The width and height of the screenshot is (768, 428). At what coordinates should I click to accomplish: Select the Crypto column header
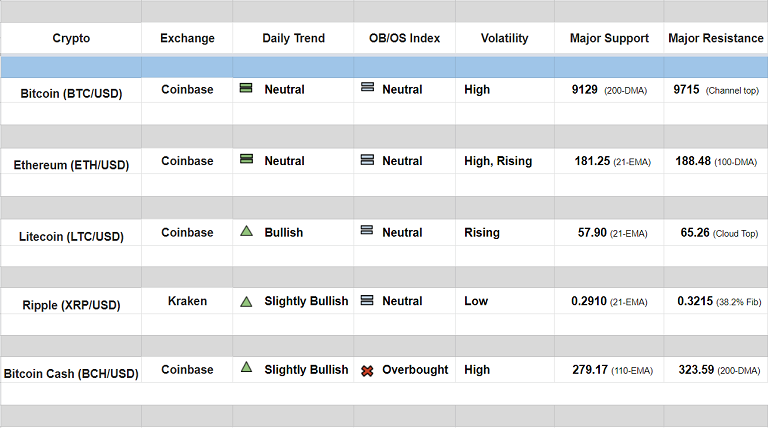71,39
